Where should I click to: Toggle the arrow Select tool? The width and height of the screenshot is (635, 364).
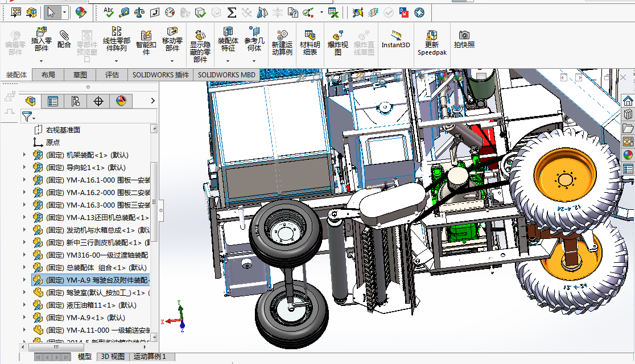point(51,12)
